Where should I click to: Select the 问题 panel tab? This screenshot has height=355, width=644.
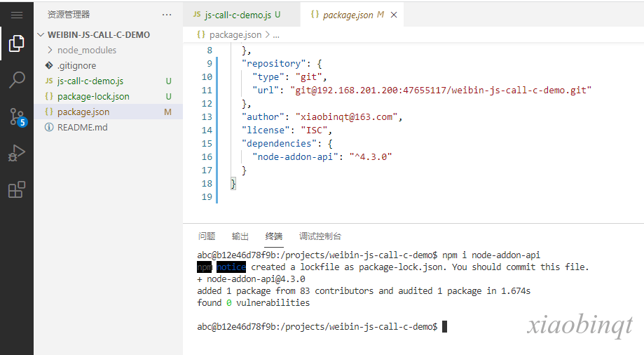pyautogui.click(x=207, y=236)
